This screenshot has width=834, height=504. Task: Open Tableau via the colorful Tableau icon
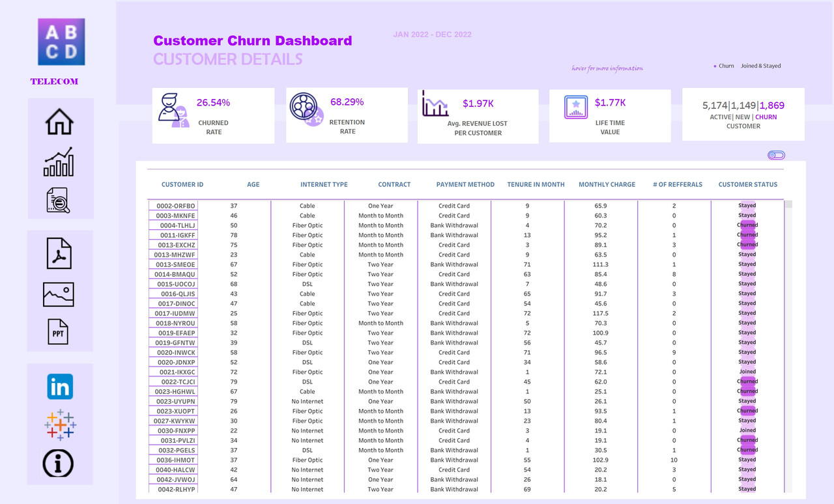[x=59, y=425]
